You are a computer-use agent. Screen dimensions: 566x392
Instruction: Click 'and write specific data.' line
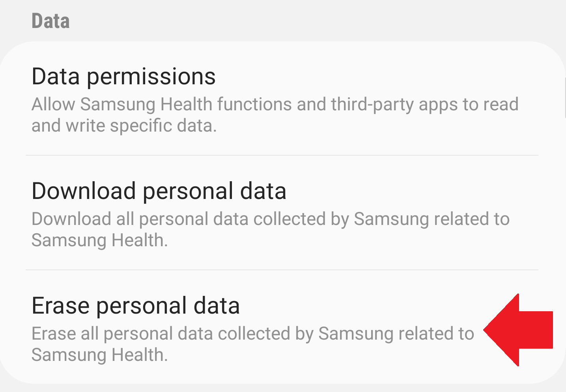124,126
